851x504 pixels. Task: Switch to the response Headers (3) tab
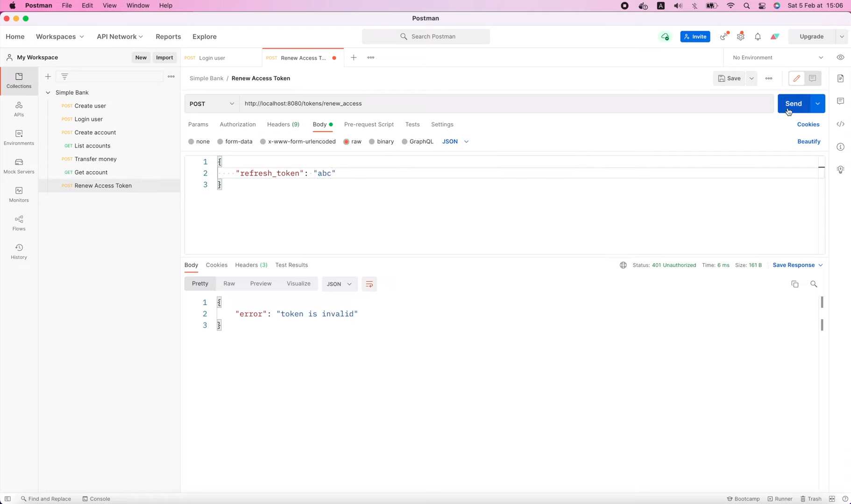click(251, 265)
